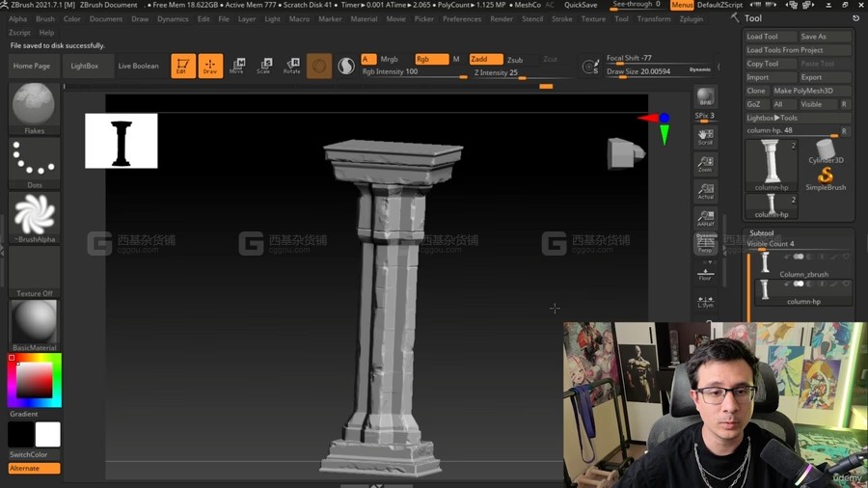
Task: Click the small column-hp tool thumbnail
Action: coord(772,205)
